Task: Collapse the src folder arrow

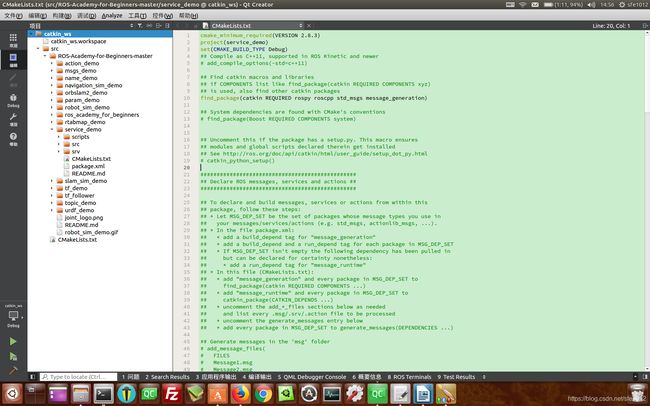Action: pyautogui.click(x=38, y=49)
